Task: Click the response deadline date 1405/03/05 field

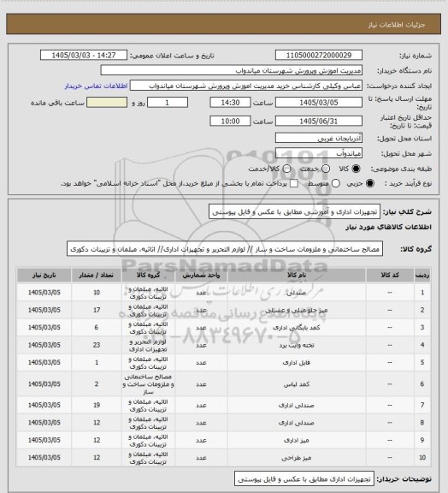Action: click(x=319, y=103)
